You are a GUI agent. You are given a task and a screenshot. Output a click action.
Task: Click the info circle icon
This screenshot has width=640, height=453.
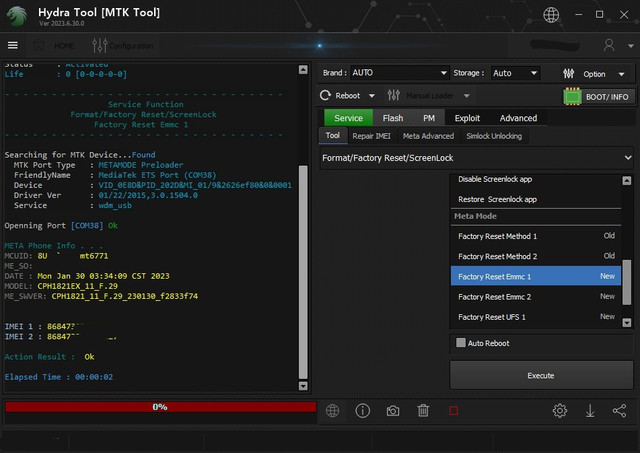(362, 411)
